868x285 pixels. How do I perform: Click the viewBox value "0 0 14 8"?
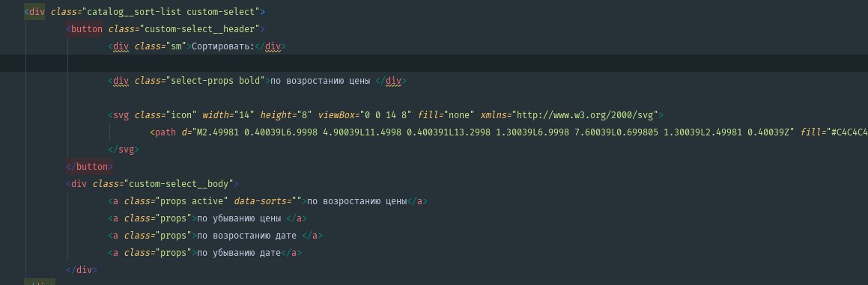coord(385,115)
